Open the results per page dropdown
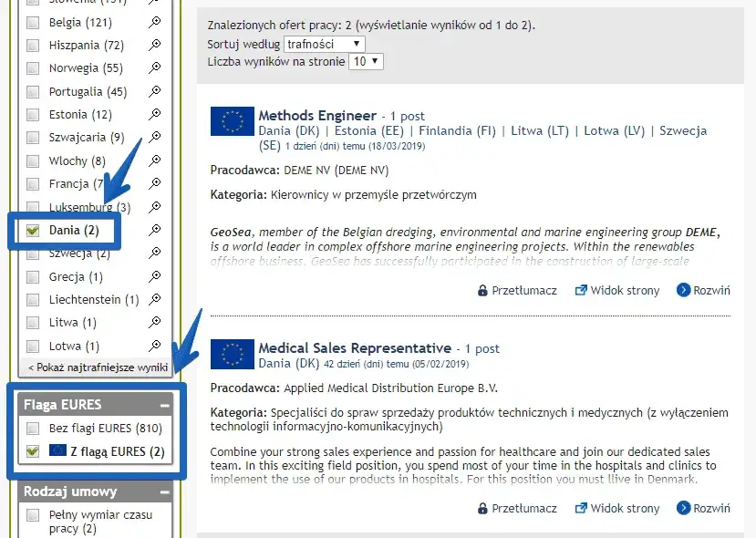 pos(367,62)
